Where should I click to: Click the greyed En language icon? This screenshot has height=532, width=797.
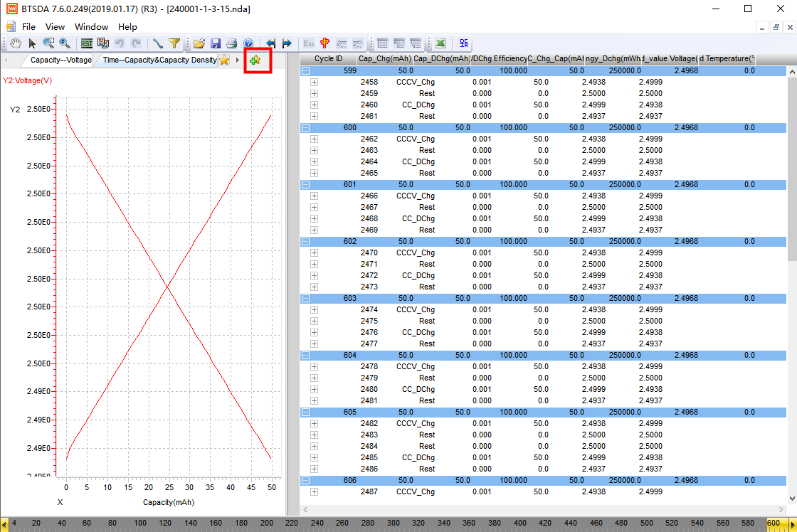point(309,43)
